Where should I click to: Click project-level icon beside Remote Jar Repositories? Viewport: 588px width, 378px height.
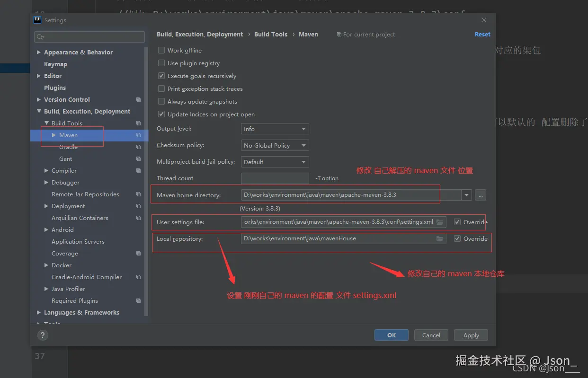point(138,194)
